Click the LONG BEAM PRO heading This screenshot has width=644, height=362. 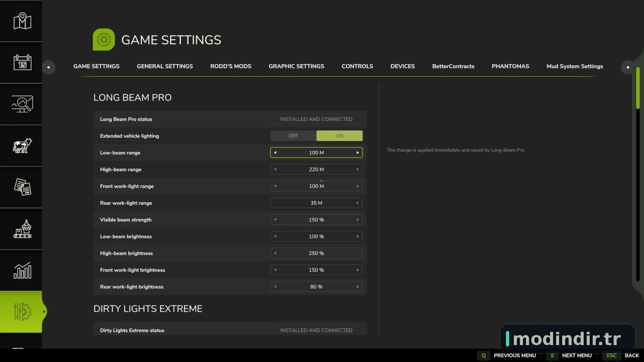coord(132,97)
